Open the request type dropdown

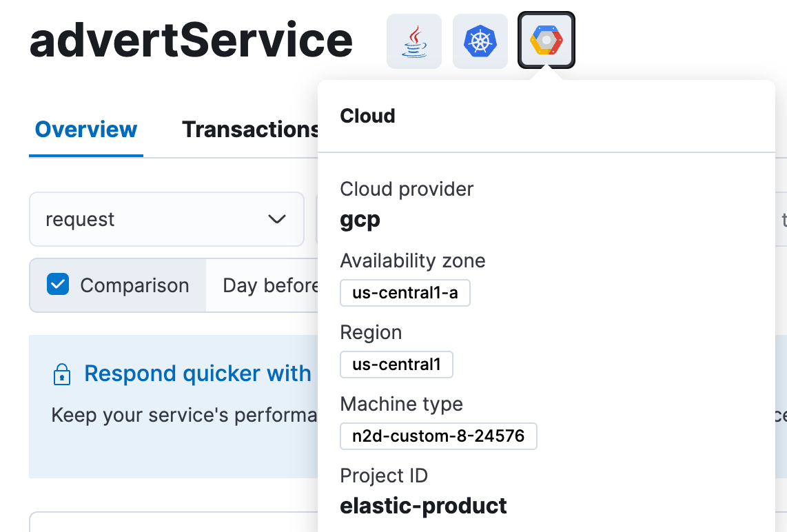165,219
